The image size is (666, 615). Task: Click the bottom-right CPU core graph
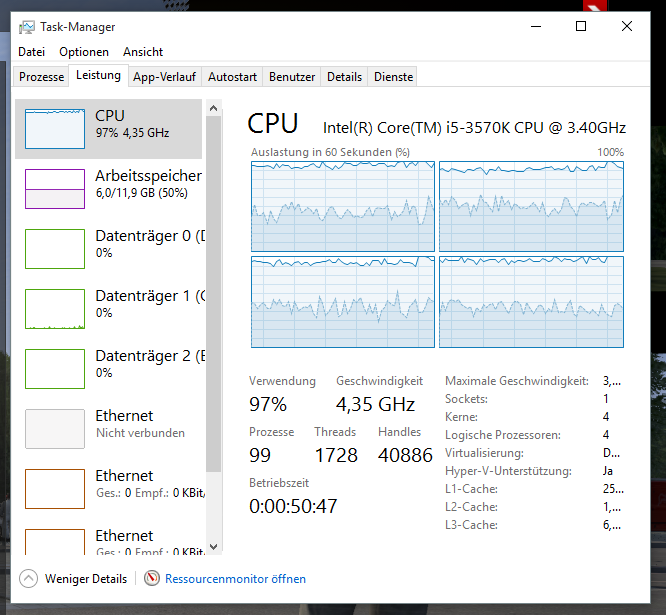[531, 302]
